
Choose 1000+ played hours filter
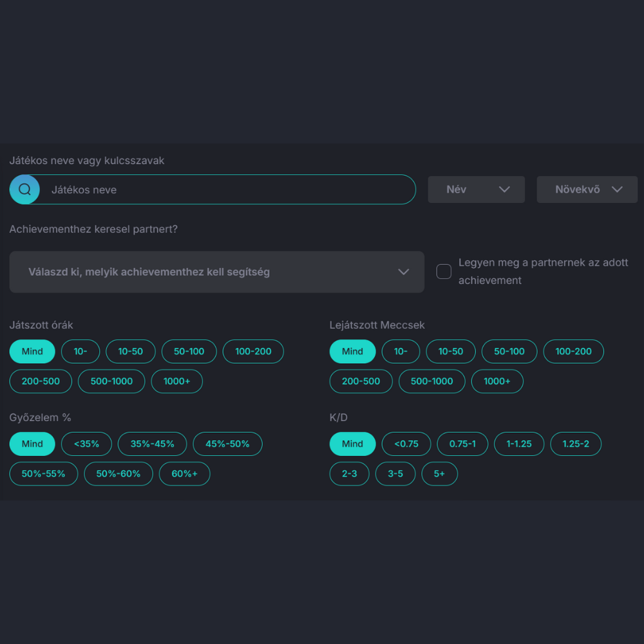pos(176,381)
